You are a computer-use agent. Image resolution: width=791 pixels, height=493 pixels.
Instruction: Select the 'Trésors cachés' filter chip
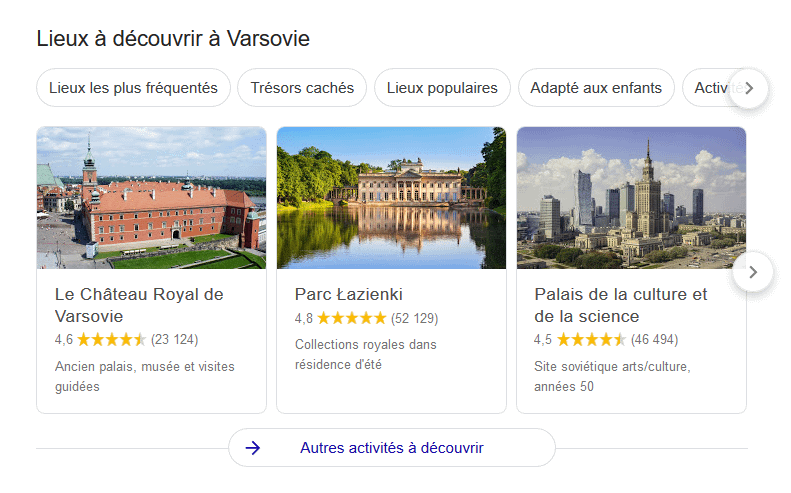pos(302,88)
